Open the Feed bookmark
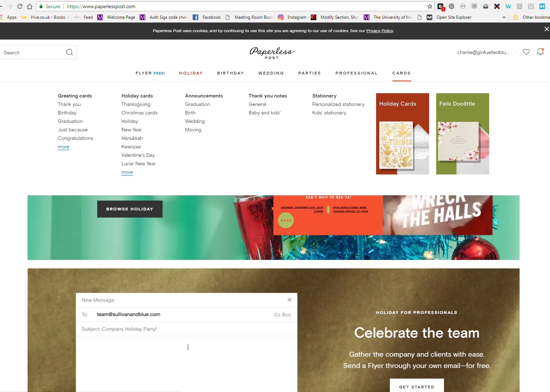Screen dimensions: 550x392 84,17
